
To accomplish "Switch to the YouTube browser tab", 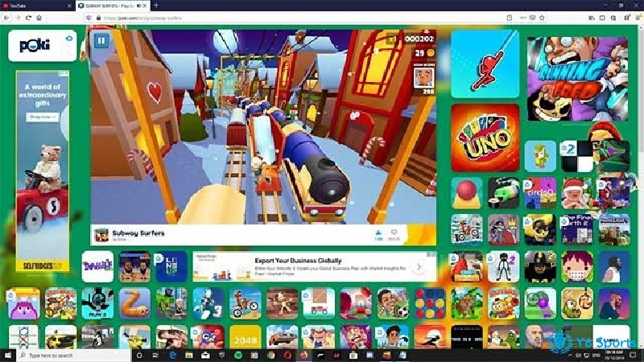I will point(36,6).
